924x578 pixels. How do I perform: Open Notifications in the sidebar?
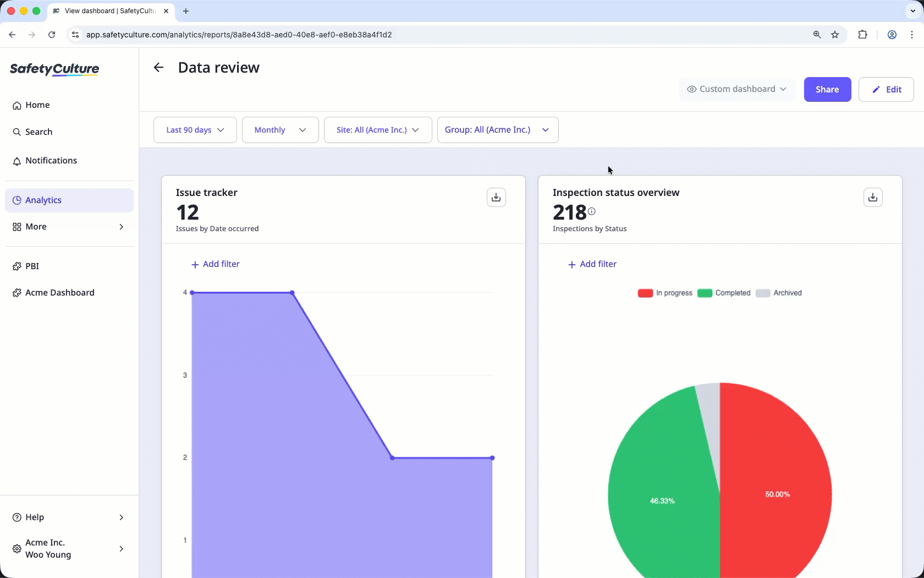click(69, 161)
